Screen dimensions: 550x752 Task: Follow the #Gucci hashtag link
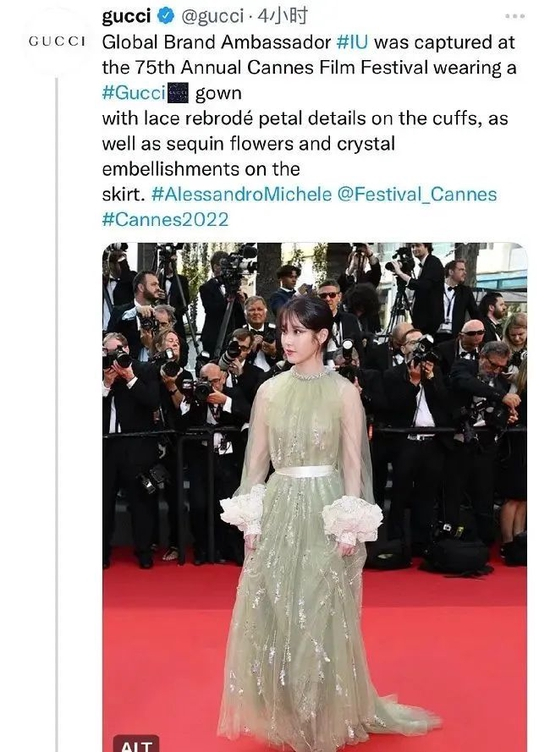pos(134,93)
